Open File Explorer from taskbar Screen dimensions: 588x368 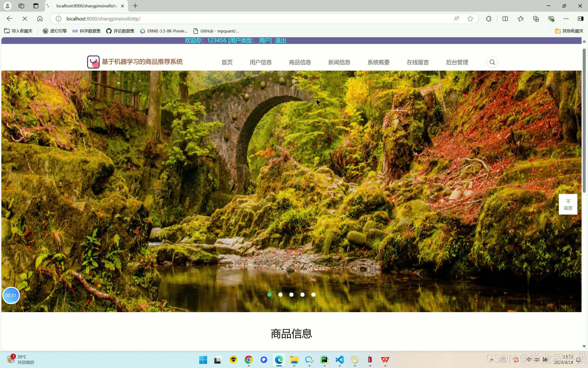(x=294, y=360)
